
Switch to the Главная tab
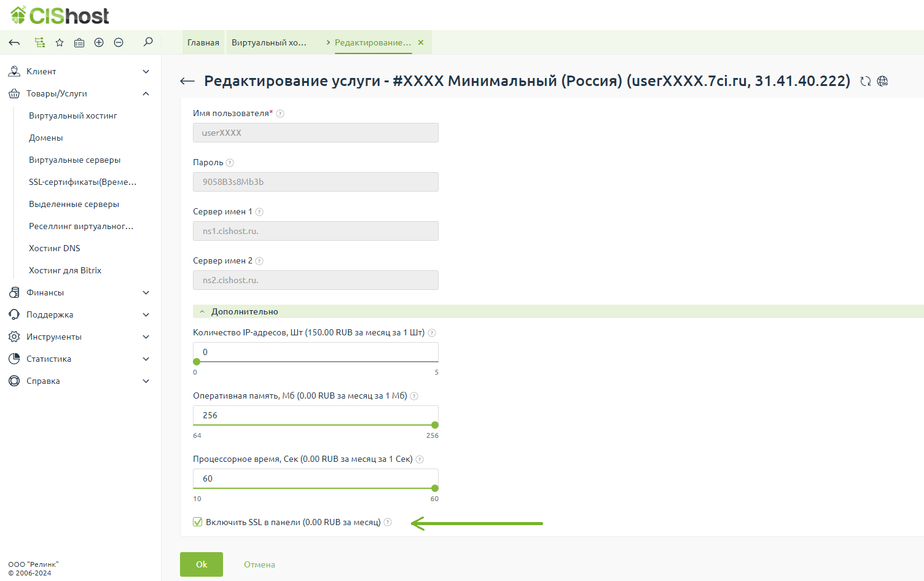[203, 42]
